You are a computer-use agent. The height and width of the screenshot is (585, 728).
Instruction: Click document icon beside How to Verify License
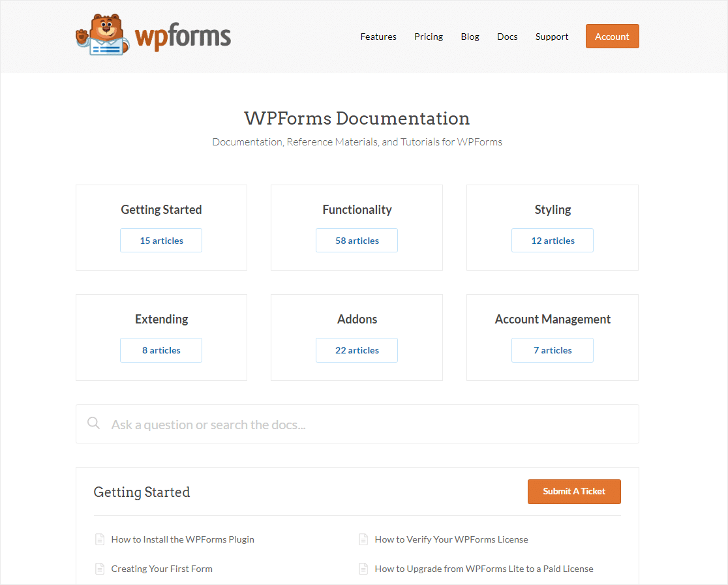click(363, 539)
